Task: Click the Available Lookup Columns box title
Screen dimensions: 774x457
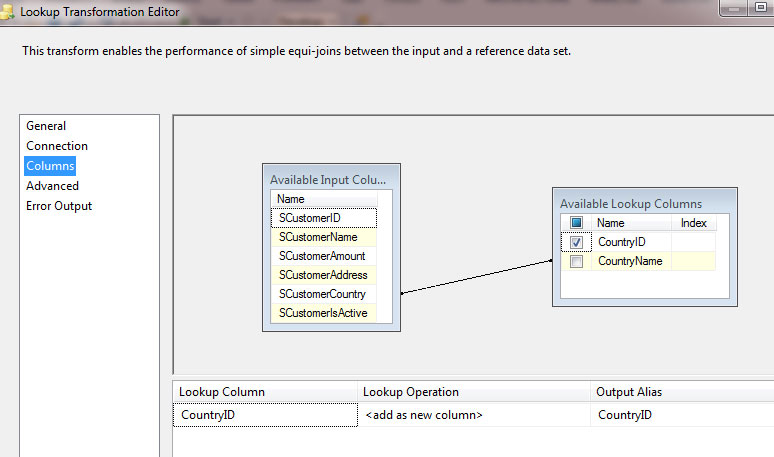Action: [x=630, y=204]
